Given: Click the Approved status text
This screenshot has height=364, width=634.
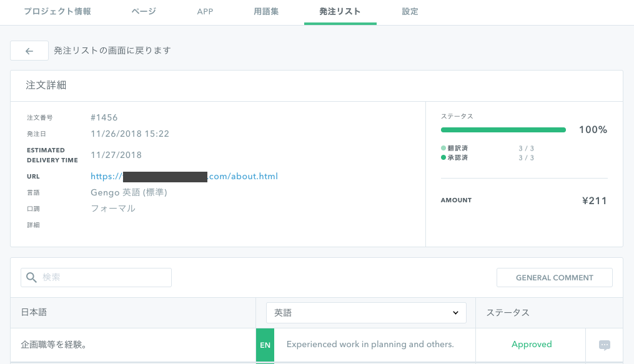Looking at the screenshot, I should point(532,344).
